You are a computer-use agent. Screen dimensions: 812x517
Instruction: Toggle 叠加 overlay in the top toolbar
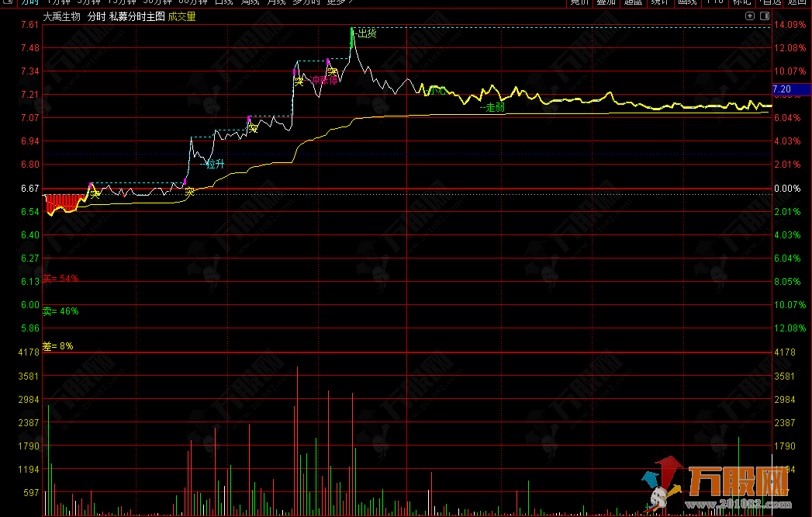(x=606, y=2)
